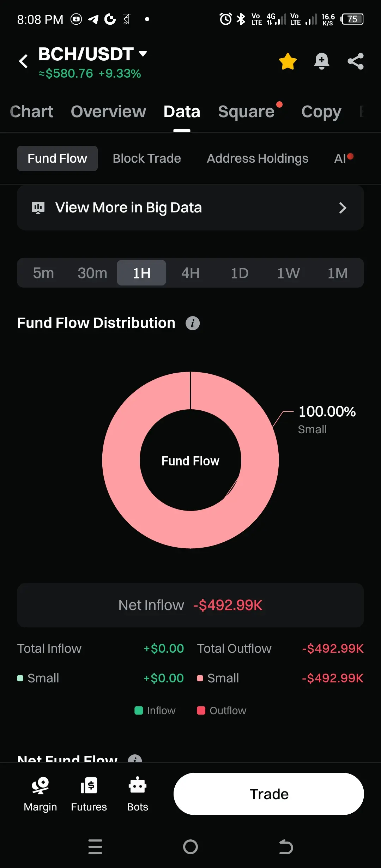The height and width of the screenshot is (868, 381).
Task: Expand the BCH/USDT pair dropdown
Action: [x=143, y=54]
